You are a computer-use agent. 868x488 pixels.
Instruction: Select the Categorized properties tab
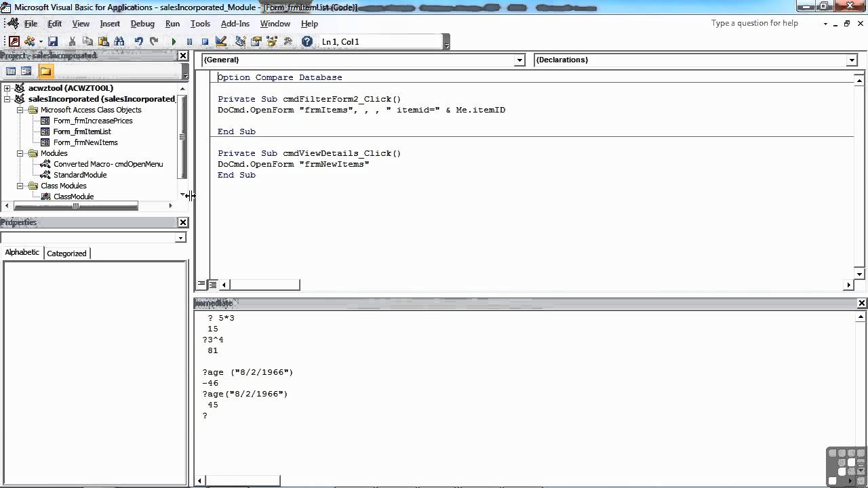pyautogui.click(x=66, y=253)
